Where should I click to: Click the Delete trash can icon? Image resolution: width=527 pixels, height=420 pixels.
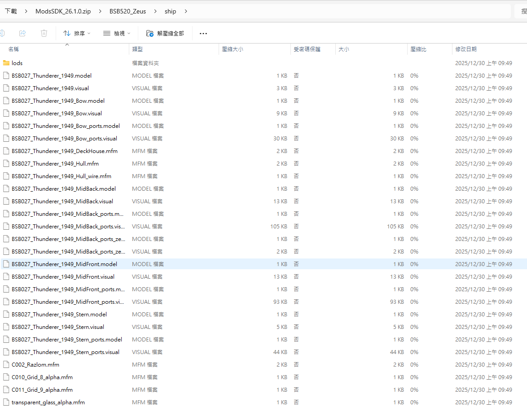coord(44,33)
